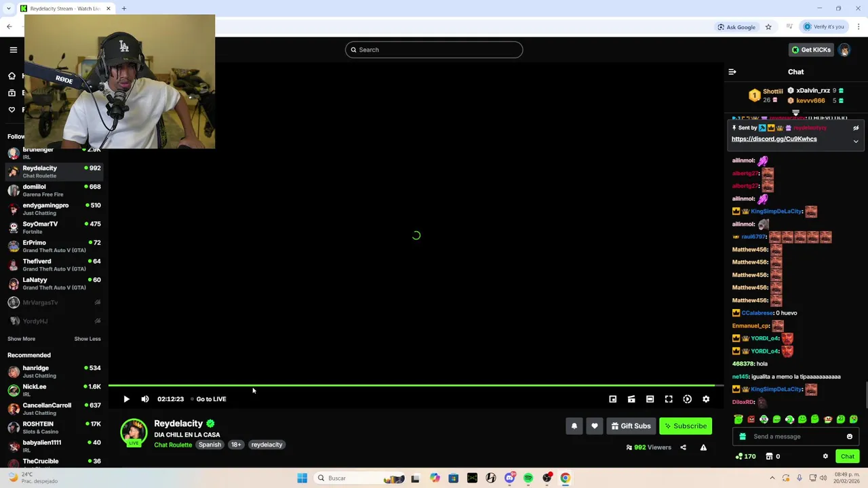Select the reydelacity tag
This screenshot has width=868, height=488.
[267, 445]
